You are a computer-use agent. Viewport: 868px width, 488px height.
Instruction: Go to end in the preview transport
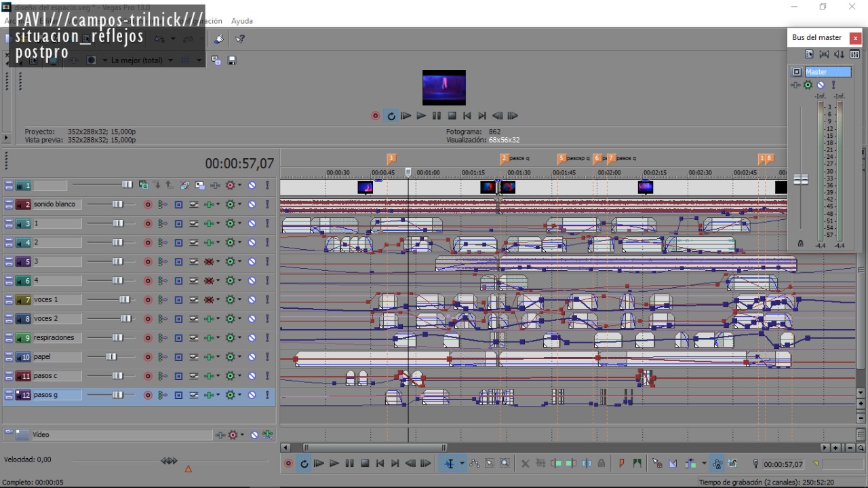pyautogui.click(x=482, y=116)
